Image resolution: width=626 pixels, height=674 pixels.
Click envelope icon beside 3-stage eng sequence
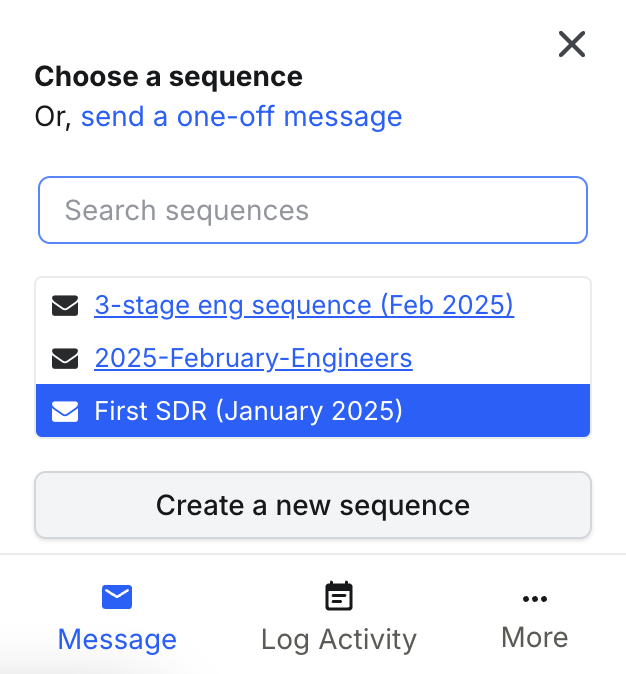point(65,306)
